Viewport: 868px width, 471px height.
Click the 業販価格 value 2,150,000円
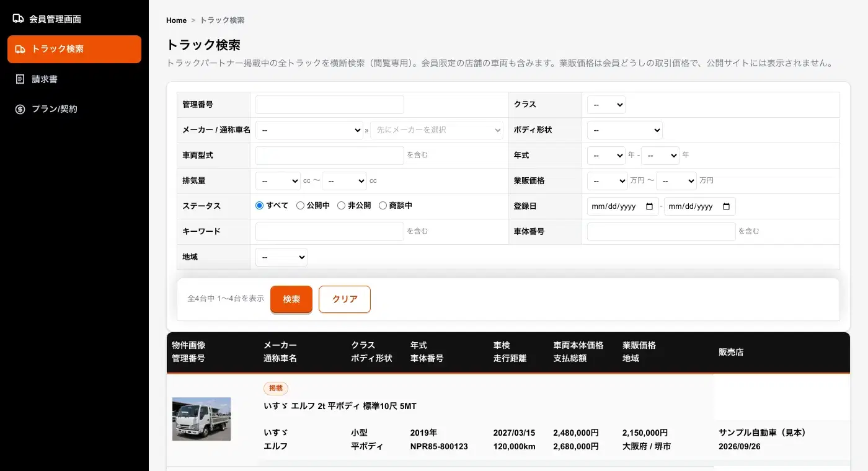tap(645, 433)
